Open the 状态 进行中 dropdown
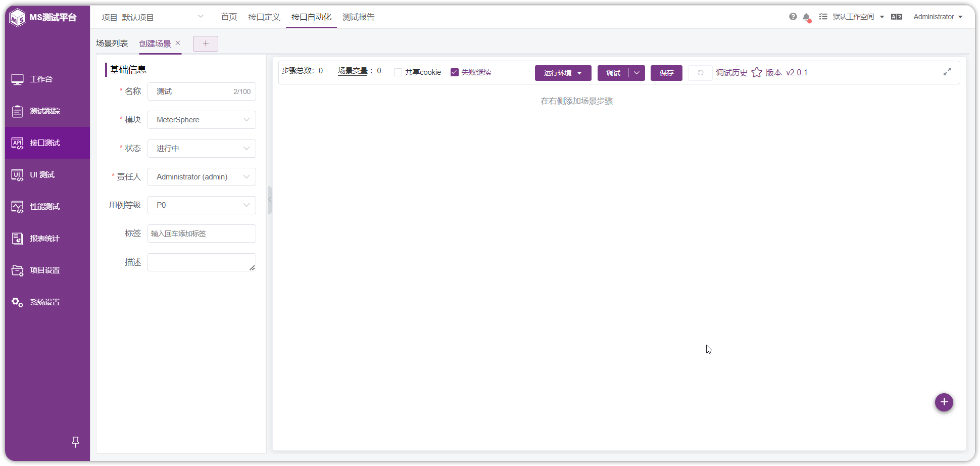Screen dimensions: 980x466 202,149
